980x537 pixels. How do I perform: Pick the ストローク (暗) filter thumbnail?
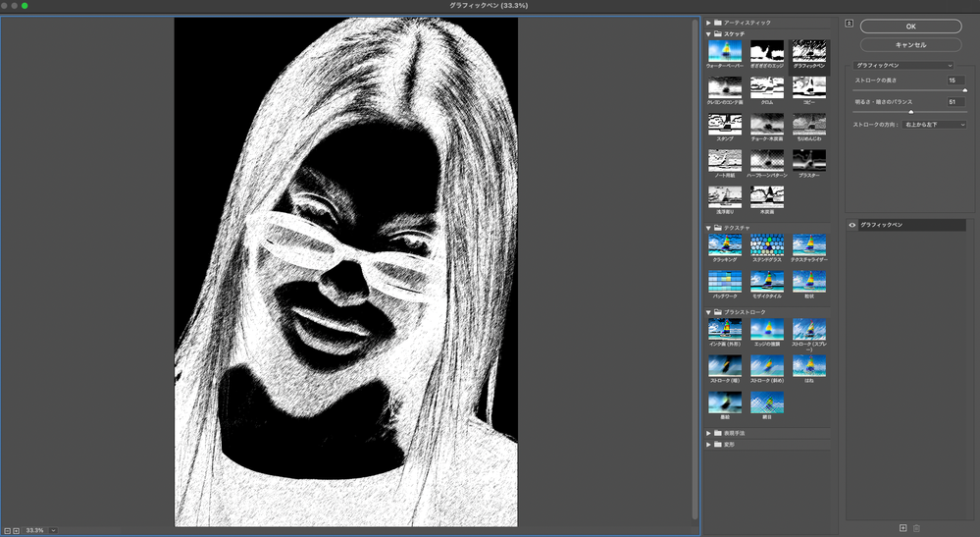point(724,366)
